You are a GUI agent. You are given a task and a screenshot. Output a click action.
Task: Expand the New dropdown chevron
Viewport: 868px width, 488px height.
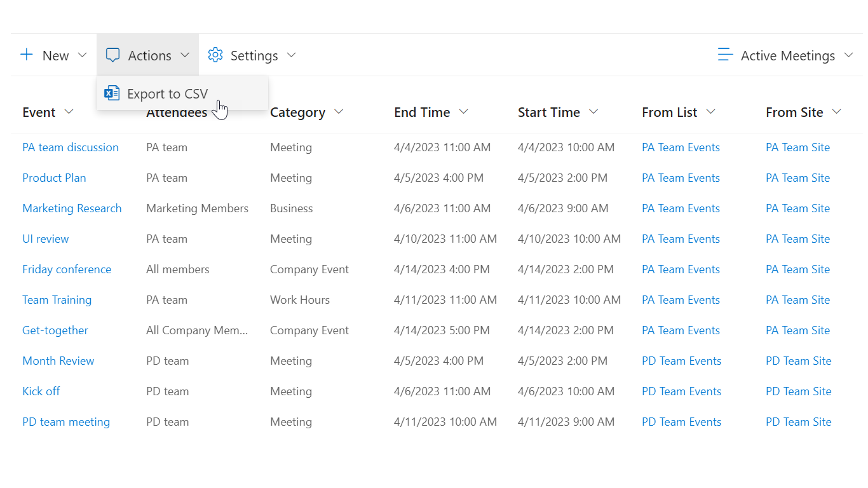tap(82, 55)
